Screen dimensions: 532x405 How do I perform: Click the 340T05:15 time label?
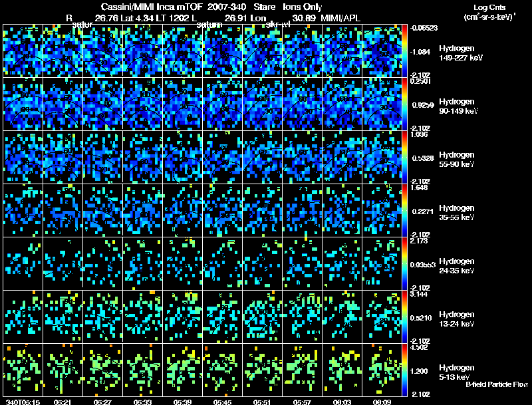tap(23, 402)
